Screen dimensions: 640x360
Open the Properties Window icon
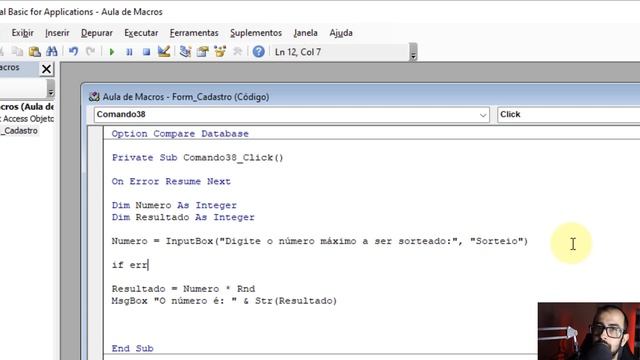(202, 51)
